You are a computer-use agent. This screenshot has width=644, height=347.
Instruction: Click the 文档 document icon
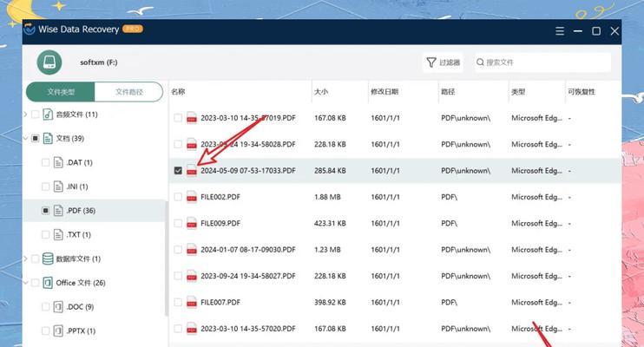click(48, 139)
